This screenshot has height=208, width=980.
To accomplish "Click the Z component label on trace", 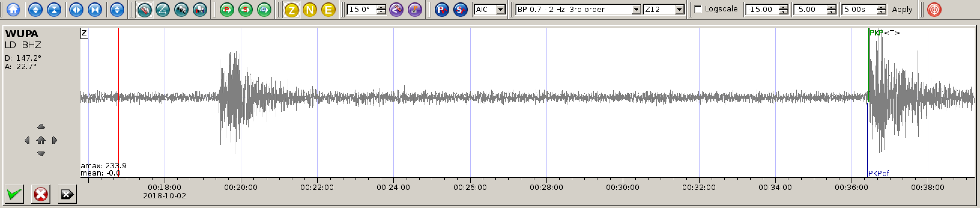I will coord(84,34).
